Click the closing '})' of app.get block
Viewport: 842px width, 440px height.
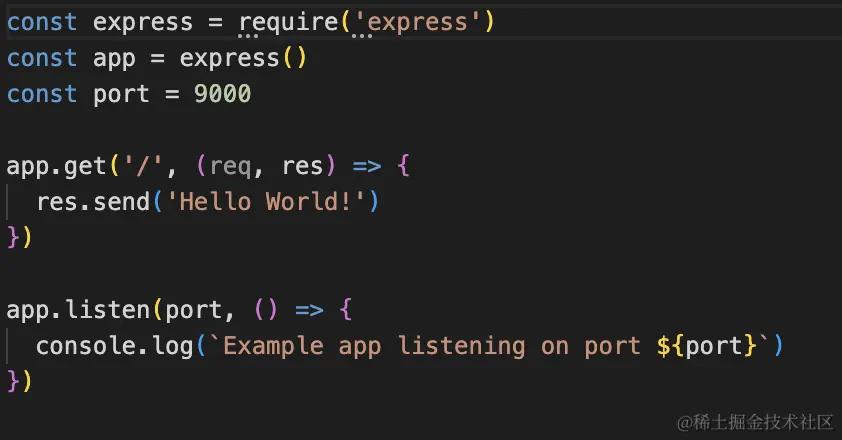tap(19, 237)
